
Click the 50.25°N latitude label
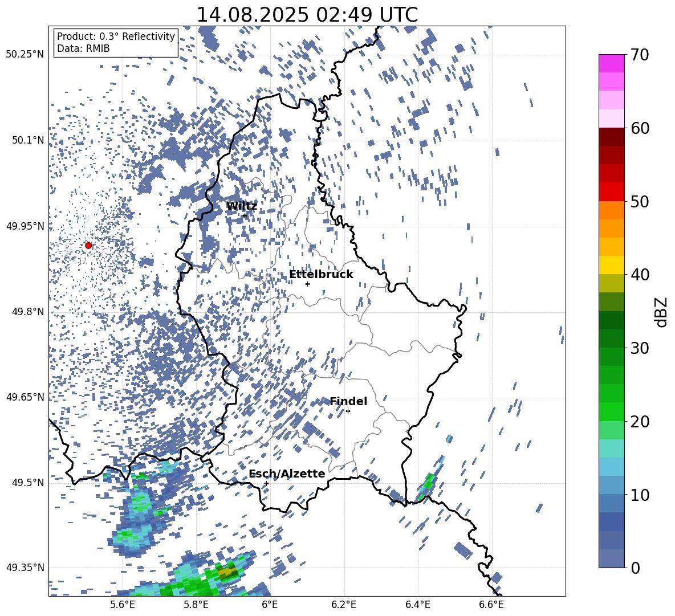pyautogui.click(x=25, y=55)
